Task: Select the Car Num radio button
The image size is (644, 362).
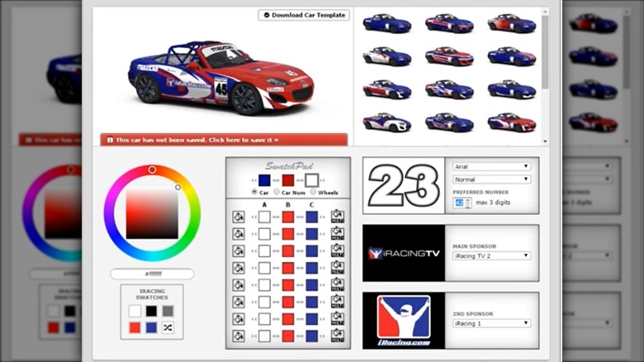Action: tap(277, 192)
